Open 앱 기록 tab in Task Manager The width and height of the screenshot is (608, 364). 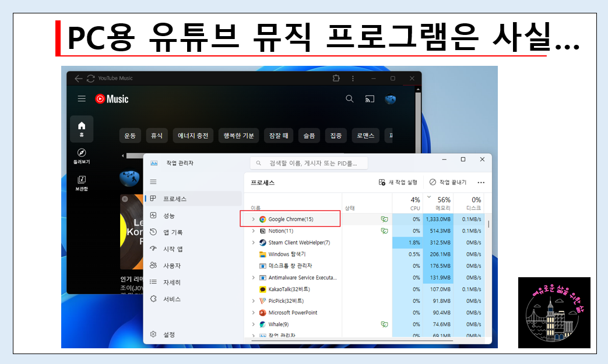(x=194, y=232)
